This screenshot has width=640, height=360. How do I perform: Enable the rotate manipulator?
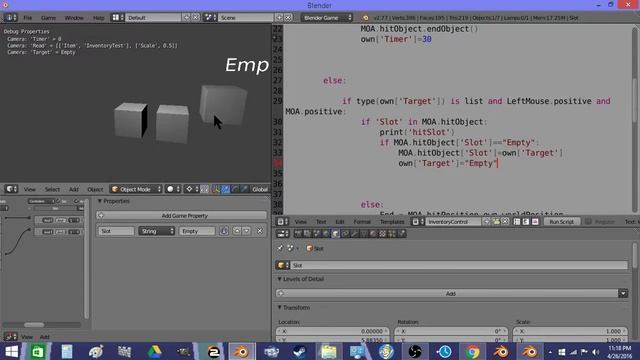[x=235, y=189]
